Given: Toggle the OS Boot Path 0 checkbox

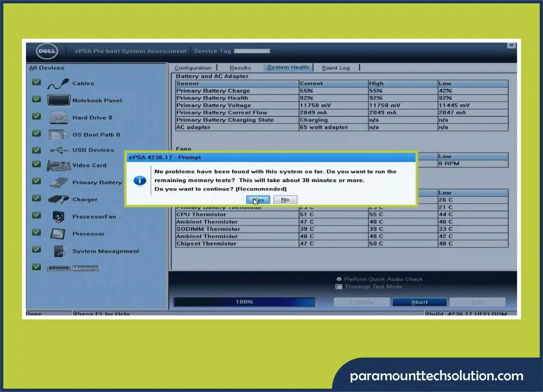Looking at the screenshot, I should point(36,133).
